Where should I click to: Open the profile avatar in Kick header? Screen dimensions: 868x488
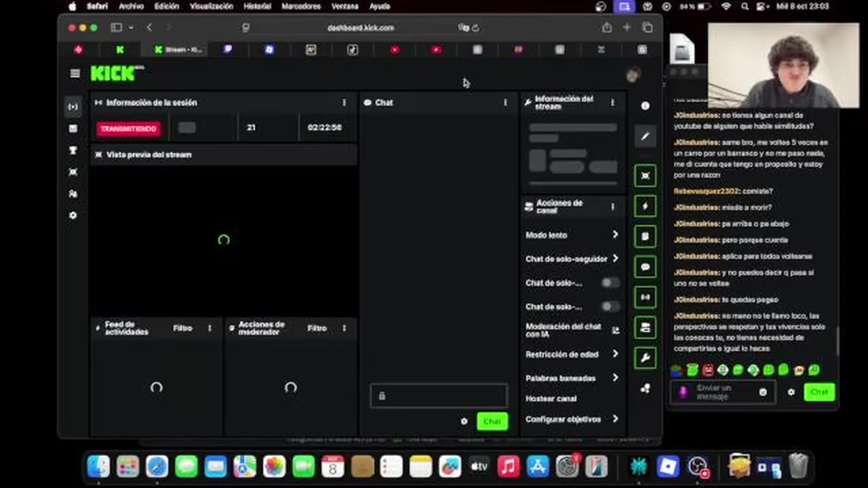coord(633,75)
